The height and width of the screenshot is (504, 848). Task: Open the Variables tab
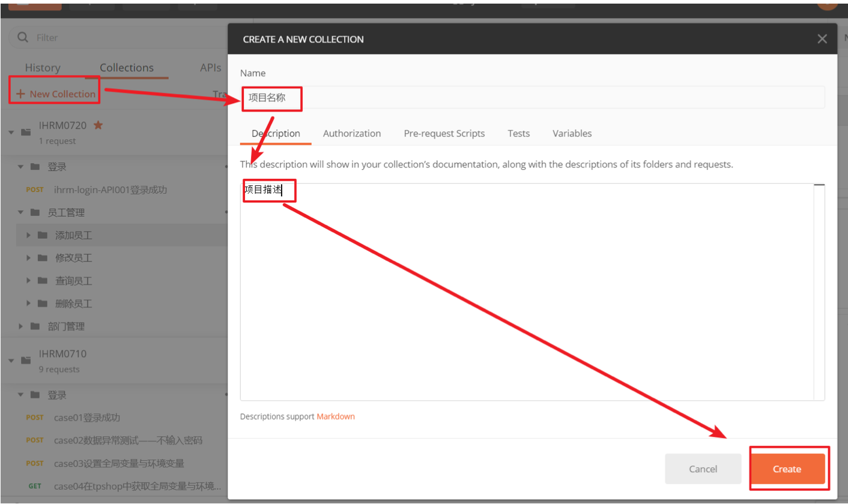[x=572, y=133]
